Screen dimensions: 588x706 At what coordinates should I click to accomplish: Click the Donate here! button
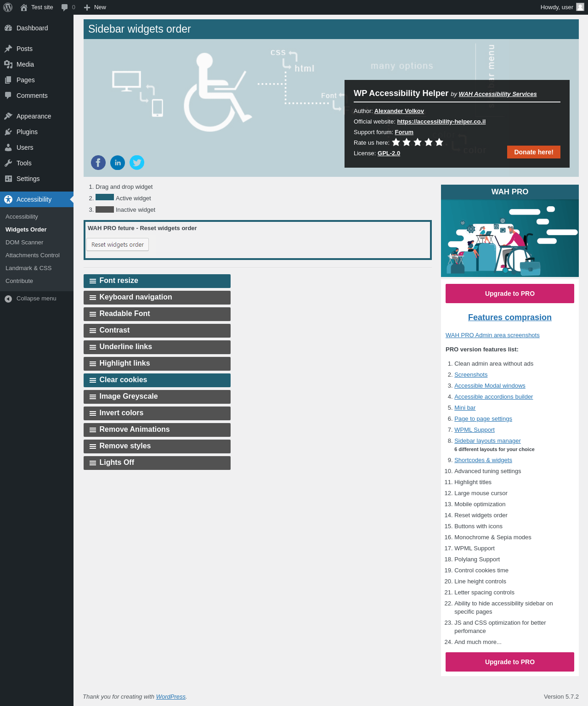534,152
